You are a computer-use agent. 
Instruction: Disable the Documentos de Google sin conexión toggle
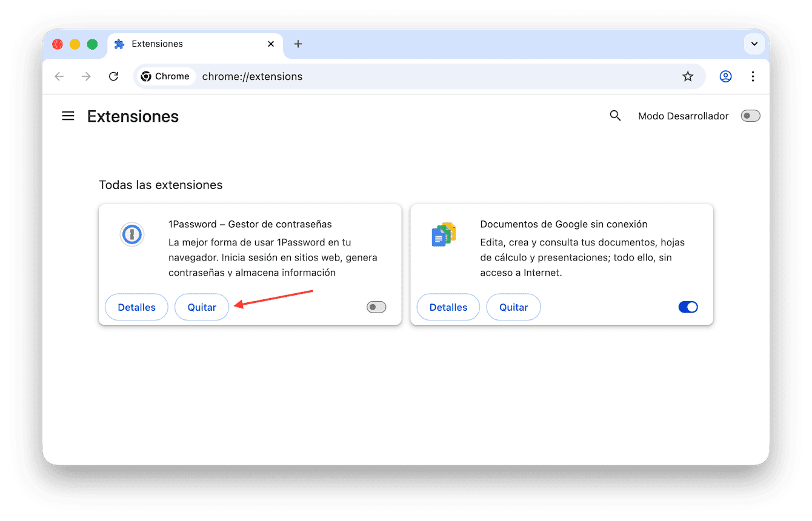688,307
